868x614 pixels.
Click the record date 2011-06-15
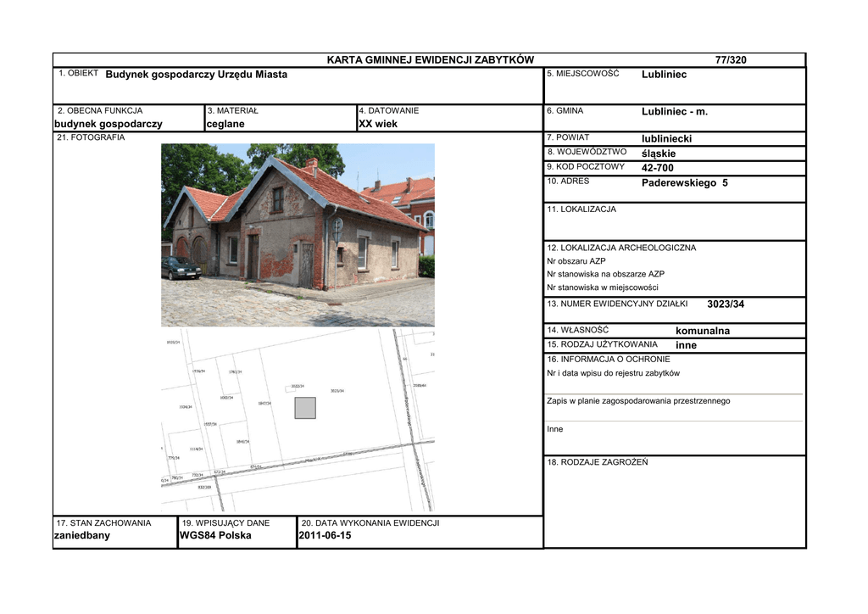(325, 535)
